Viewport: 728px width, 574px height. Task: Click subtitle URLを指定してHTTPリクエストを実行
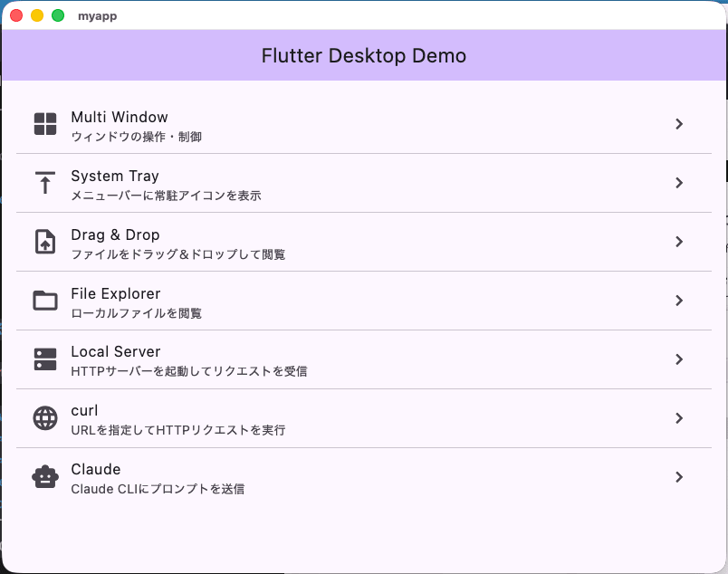click(178, 430)
